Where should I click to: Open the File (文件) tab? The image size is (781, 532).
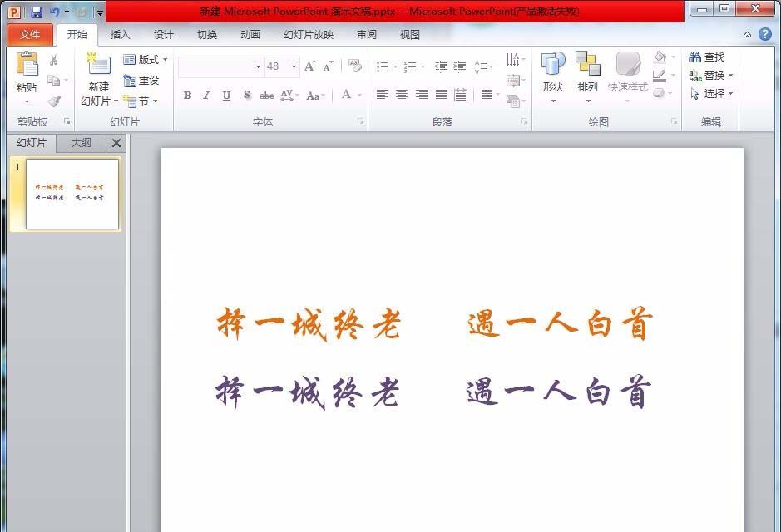pyautogui.click(x=30, y=34)
